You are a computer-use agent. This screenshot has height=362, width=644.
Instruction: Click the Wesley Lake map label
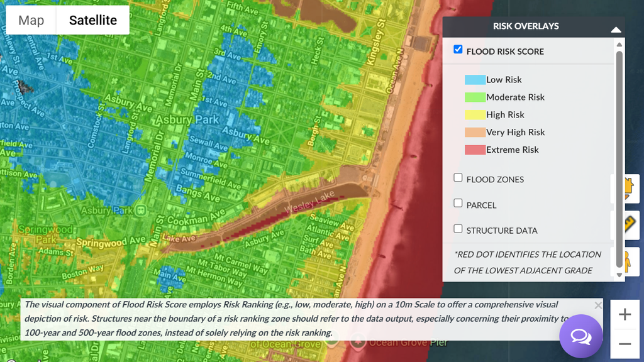[310, 202]
